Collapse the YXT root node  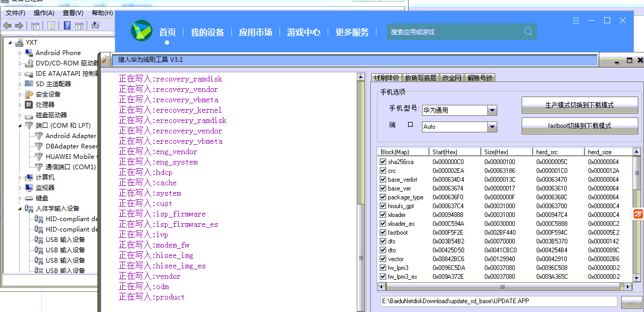10,43
